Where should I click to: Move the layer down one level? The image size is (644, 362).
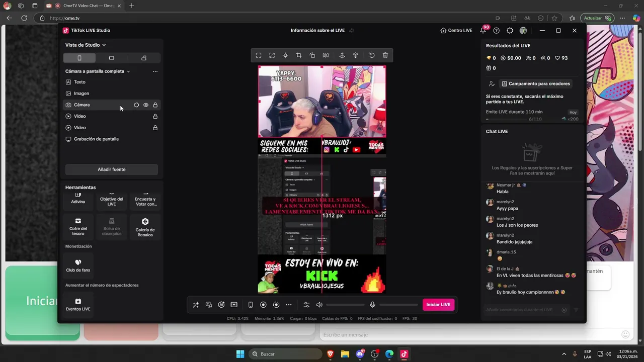pos(356,55)
